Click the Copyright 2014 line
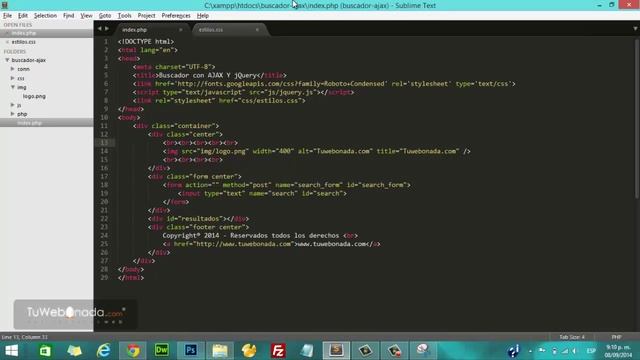This screenshot has height=360, width=640. (260, 236)
